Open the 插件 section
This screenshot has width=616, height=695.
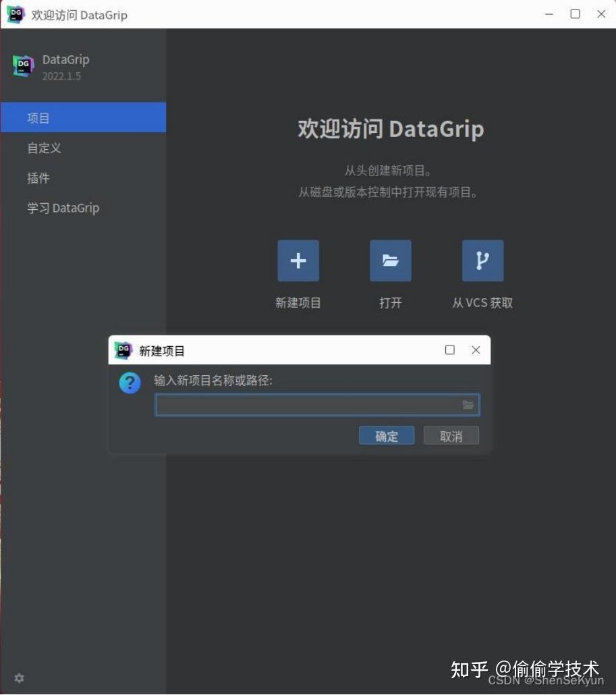point(38,177)
